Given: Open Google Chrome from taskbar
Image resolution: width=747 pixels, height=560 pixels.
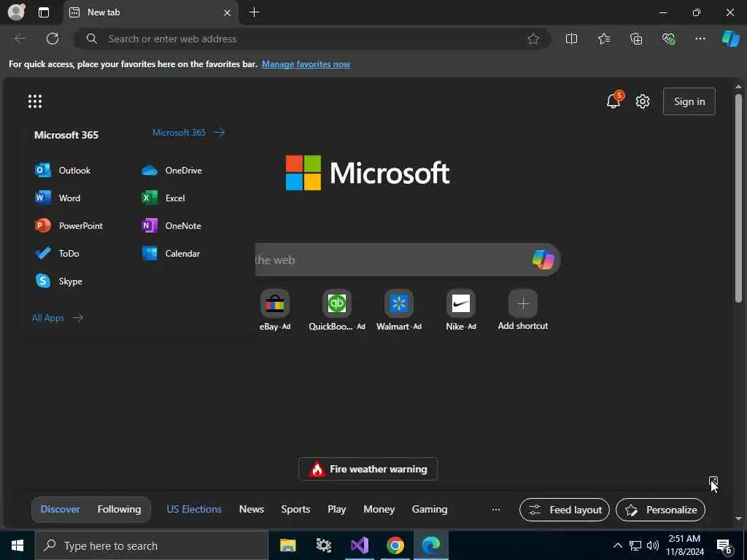Looking at the screenshot, I should [395, 545].
